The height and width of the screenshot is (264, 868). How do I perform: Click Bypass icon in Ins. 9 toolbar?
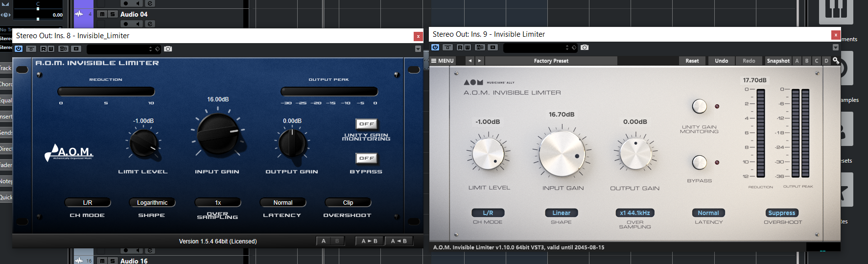(447, 48)
